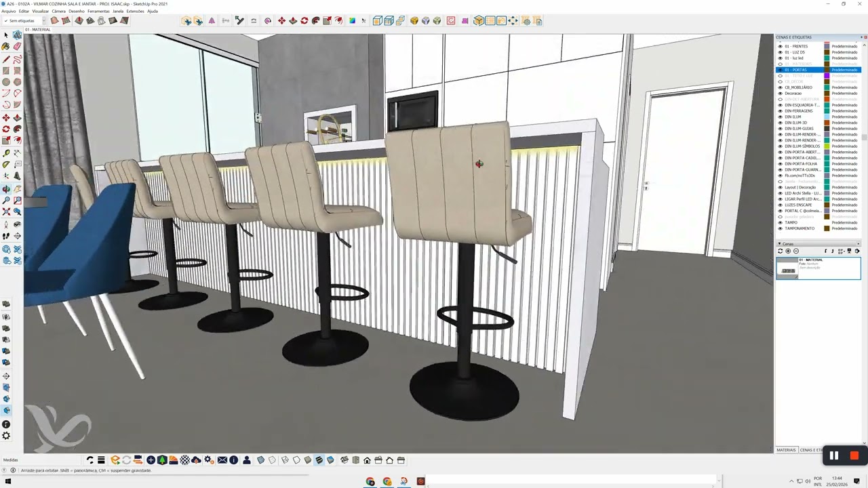Viewport: 868px width, 488px height.
Task: Click the Flip mirror icon in top toolbar
Action: (x=212, y=21)
